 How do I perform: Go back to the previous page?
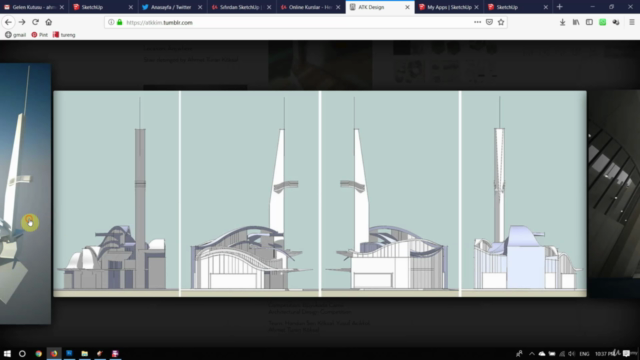pos(8,22)
